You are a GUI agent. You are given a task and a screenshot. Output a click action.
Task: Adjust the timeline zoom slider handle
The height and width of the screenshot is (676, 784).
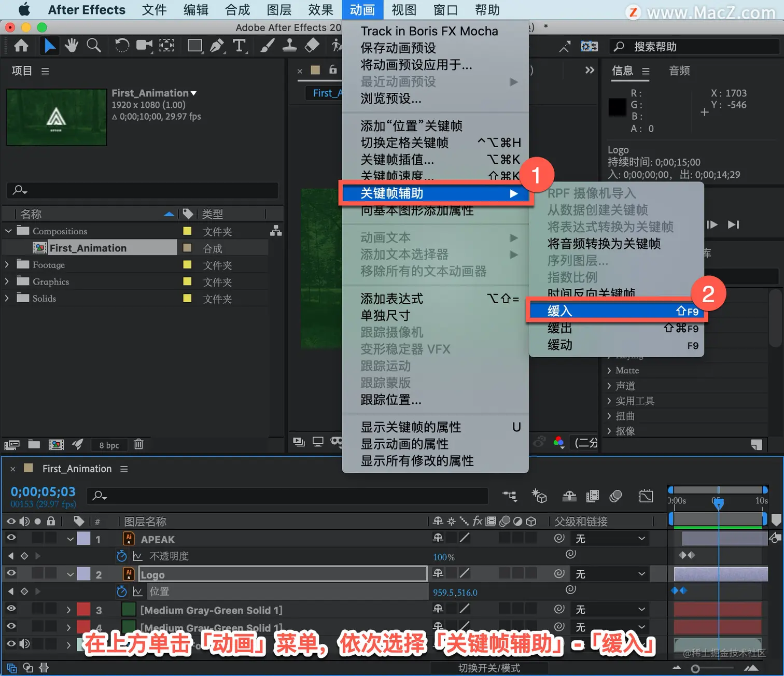point(695,669)
